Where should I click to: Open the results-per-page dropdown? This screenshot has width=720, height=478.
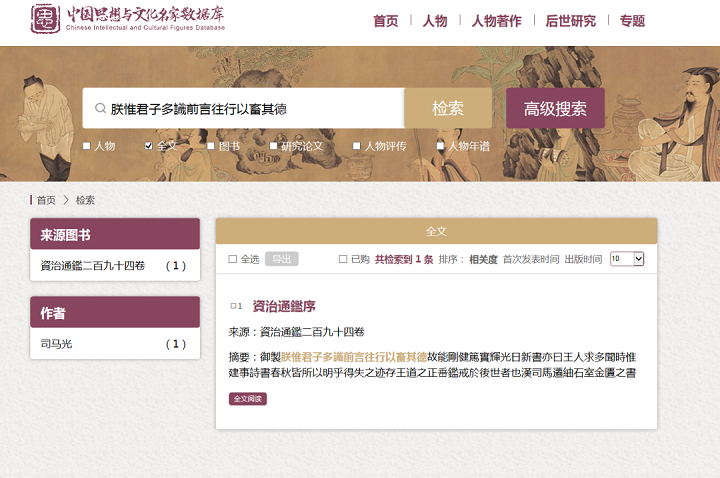point(627,259)
